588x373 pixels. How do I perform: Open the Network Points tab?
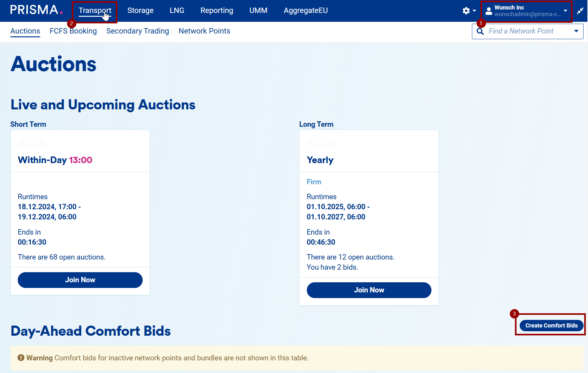click(x=204, y=31)
